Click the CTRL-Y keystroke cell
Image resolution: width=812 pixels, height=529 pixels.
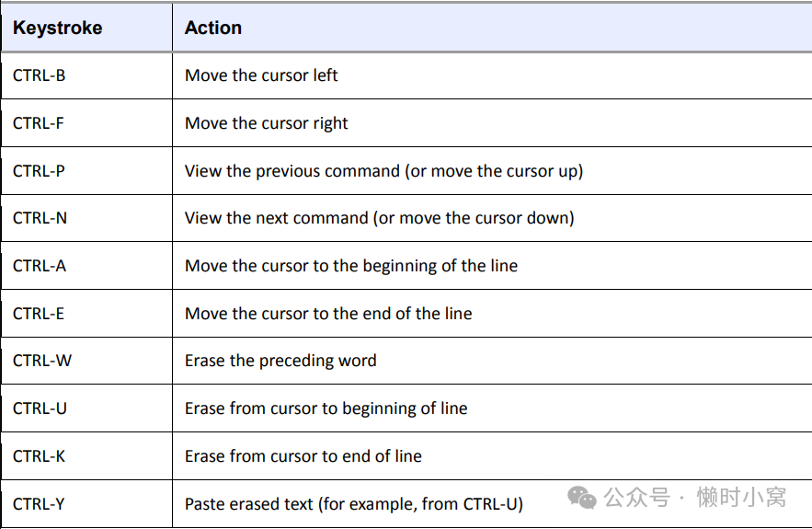coord(39,504)
